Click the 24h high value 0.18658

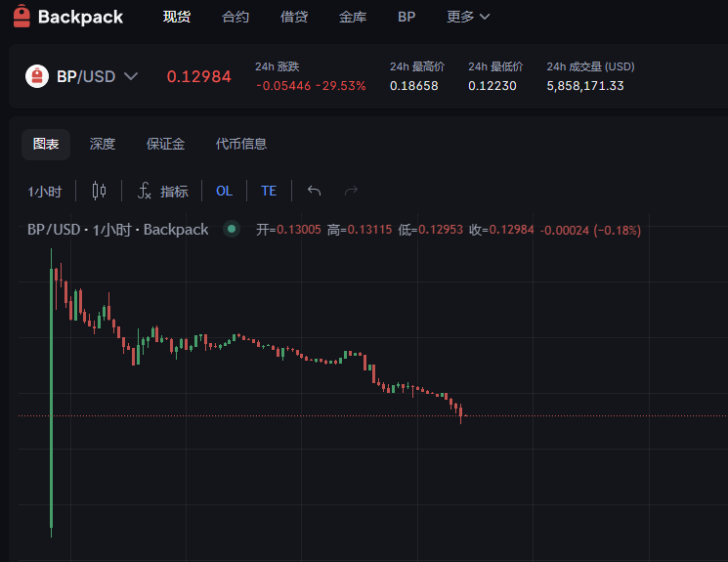[x=413, y=86]
